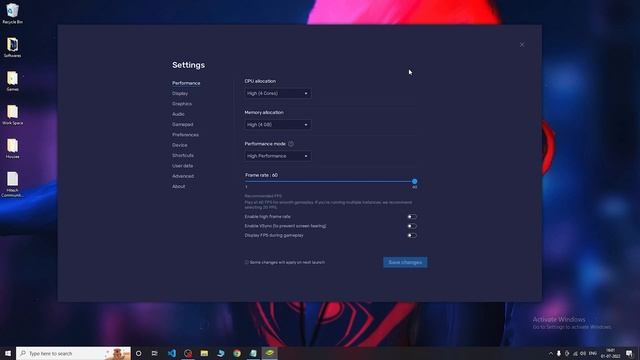640x360 pixels.
Task: Click the Cortana circle icon
Action: click(x=139, y=353)
